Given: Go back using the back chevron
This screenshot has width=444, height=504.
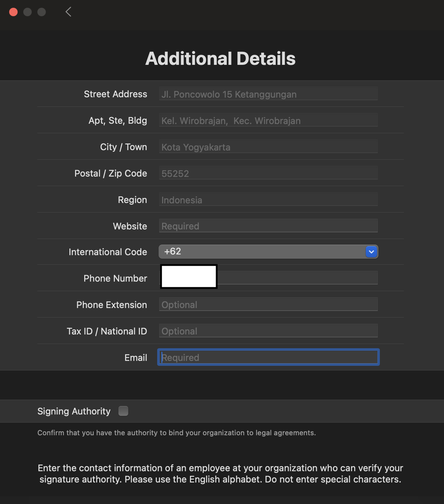Looking at the screenshot, I should point(68,12).
